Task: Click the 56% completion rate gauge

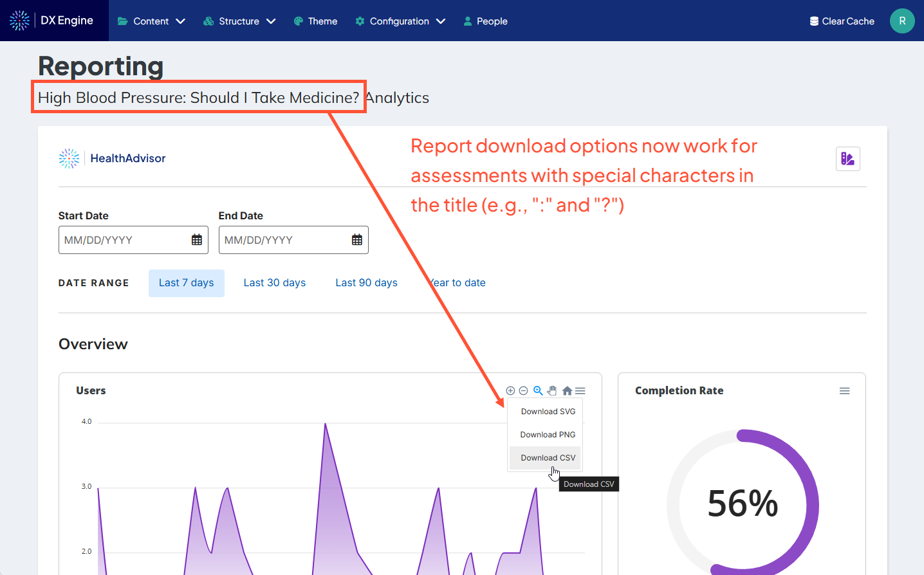Action: pos(743,503)
